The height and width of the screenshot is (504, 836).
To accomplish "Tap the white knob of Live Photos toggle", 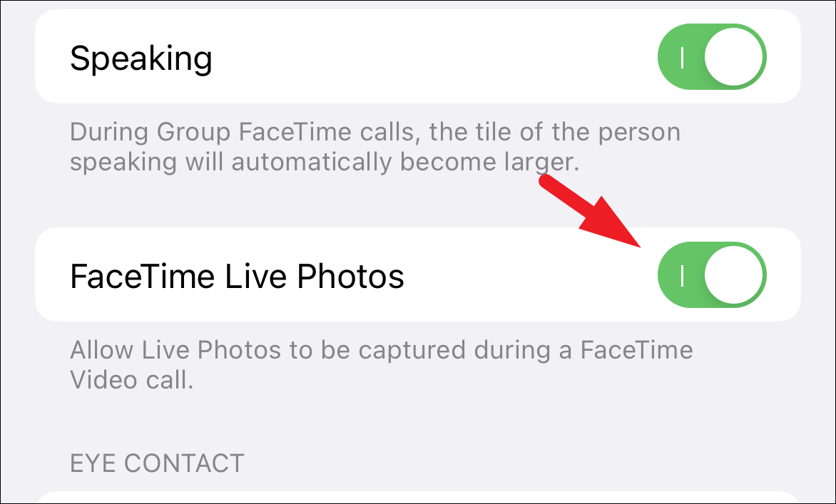I will tap(733, 275).
